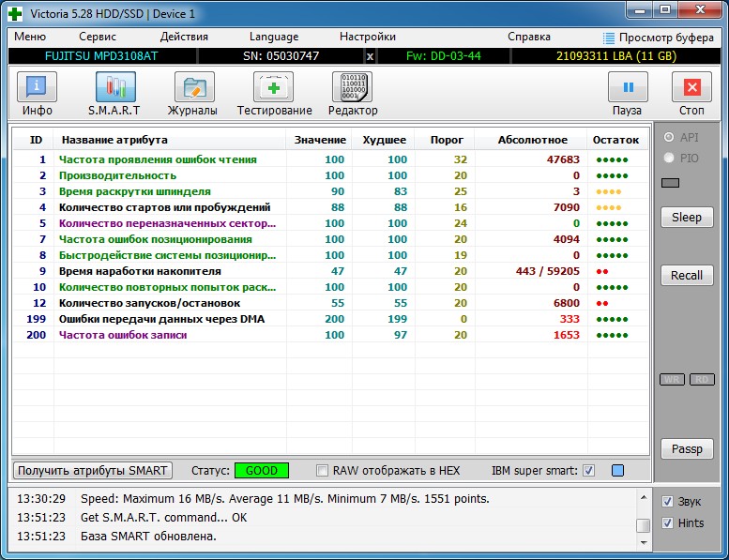Select row Частота ошибок позиционирования
Viewport: 729px width, 560px height.
(x=330, y=239)
